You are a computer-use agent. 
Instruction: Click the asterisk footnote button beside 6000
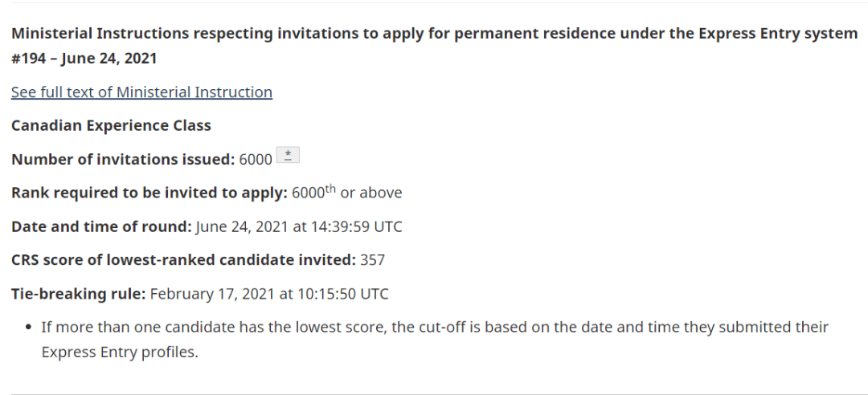[288, 155]
